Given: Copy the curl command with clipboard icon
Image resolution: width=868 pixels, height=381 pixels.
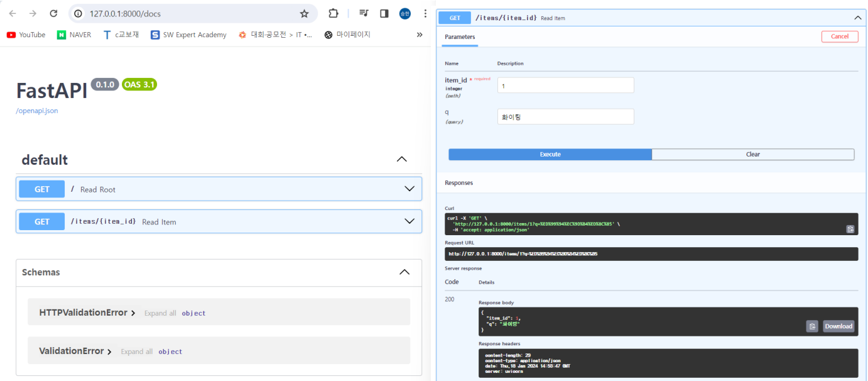Looking at the screenshot, I should coord(850,229).
